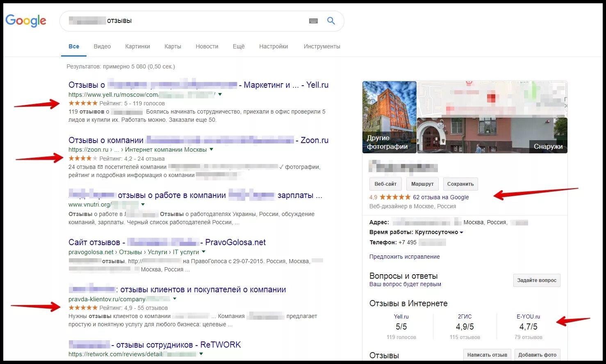Click the 'Результатов: примерно 5 080' text
This screenshot has width=606, height=364.
[x=121, y=66]
